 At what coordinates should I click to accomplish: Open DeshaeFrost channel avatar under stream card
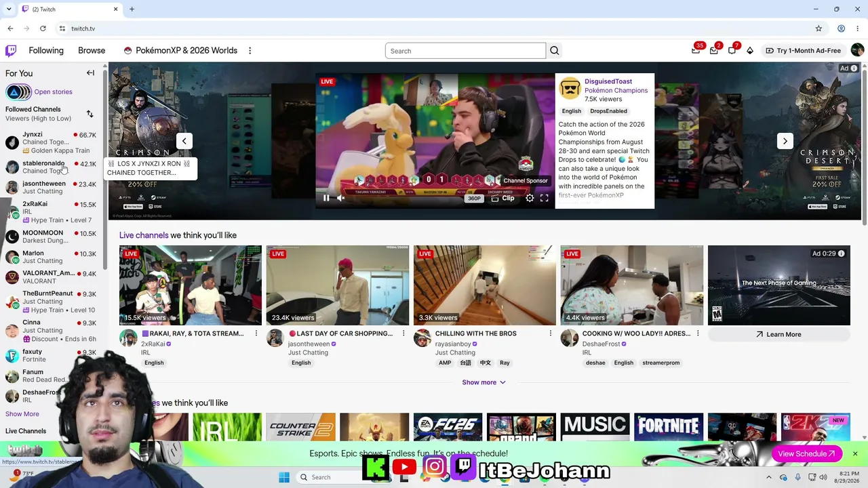tap(570, 338)
